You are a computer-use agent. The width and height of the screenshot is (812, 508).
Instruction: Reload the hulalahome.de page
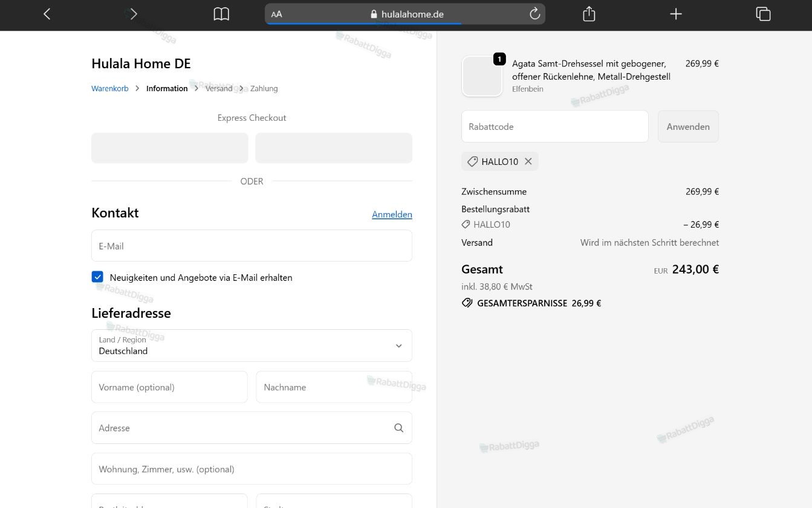click(534, 14)
